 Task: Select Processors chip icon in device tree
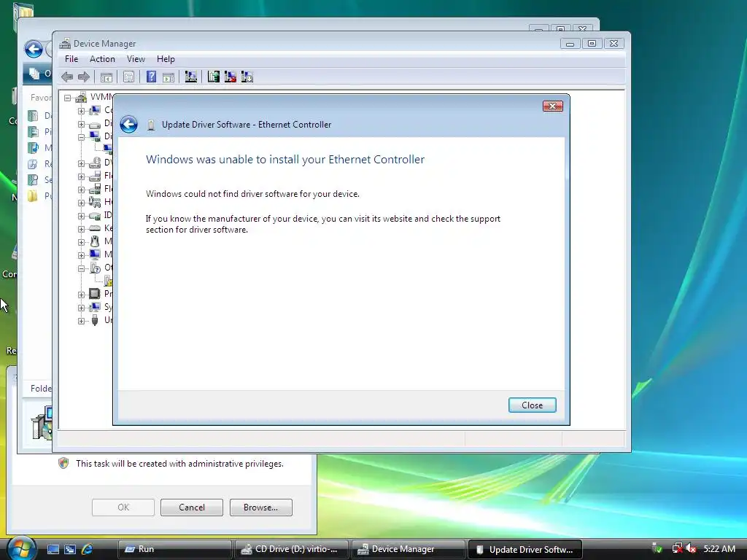[x=95, y=294]
